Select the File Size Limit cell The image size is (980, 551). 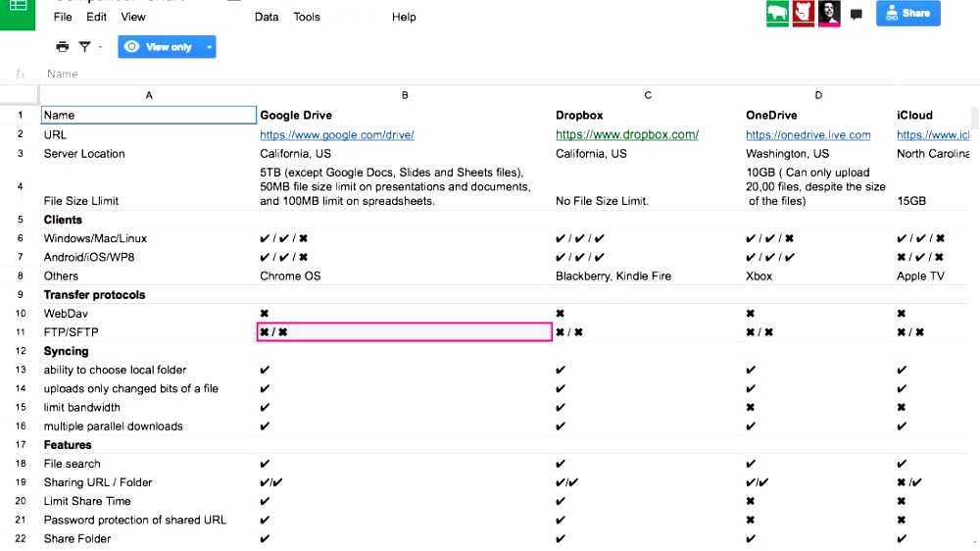(x=149, y=186)
